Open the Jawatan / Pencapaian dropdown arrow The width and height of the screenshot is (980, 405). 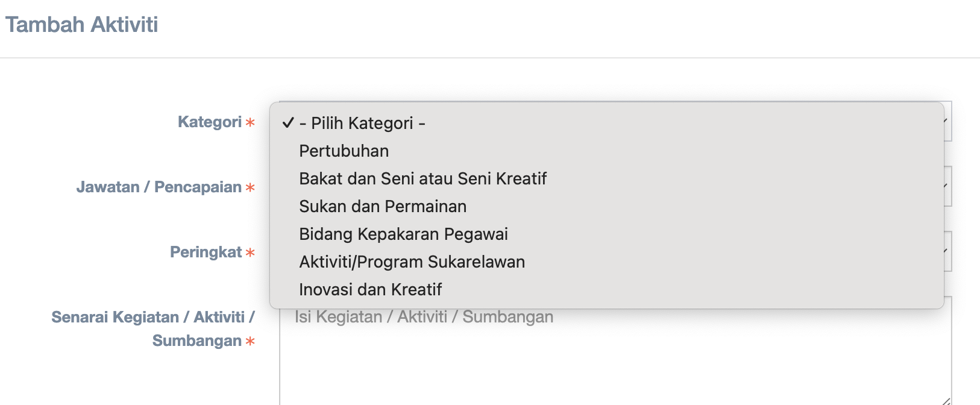(x=947, y=186)
